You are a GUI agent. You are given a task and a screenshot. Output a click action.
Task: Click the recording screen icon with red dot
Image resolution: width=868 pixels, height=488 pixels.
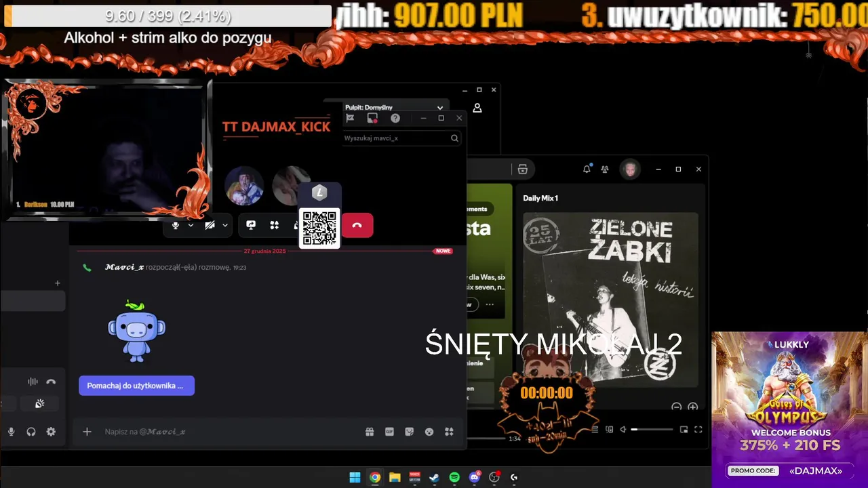[372, 118]
